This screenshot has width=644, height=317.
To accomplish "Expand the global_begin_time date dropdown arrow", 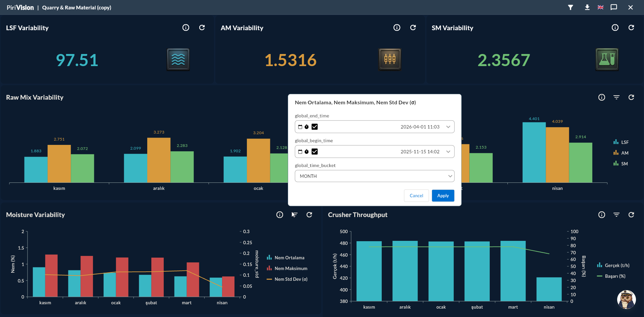I will (x=448, y=152).
